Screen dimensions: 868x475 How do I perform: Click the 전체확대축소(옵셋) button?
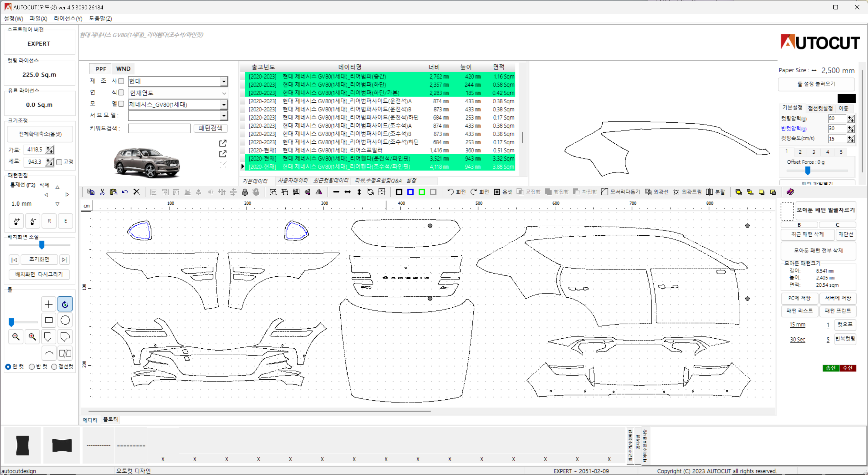(40, 134)
